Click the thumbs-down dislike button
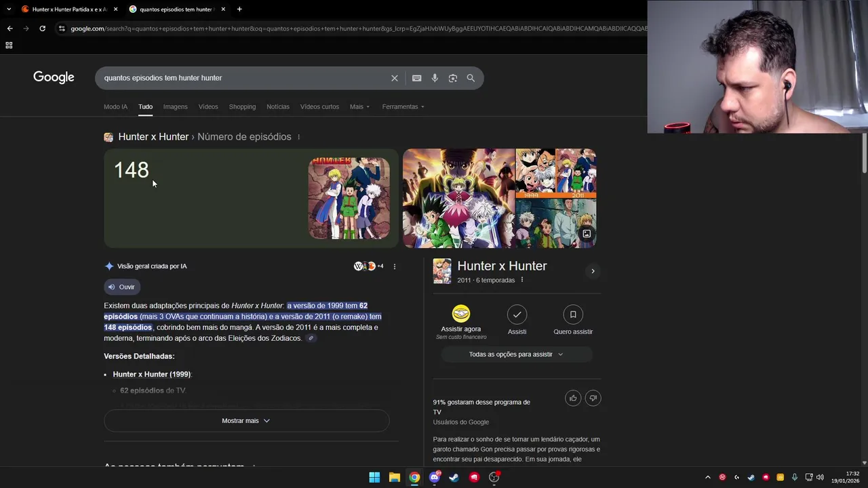Image resolution: width=868 pixels, height=488 pixels. click(593, 398)
